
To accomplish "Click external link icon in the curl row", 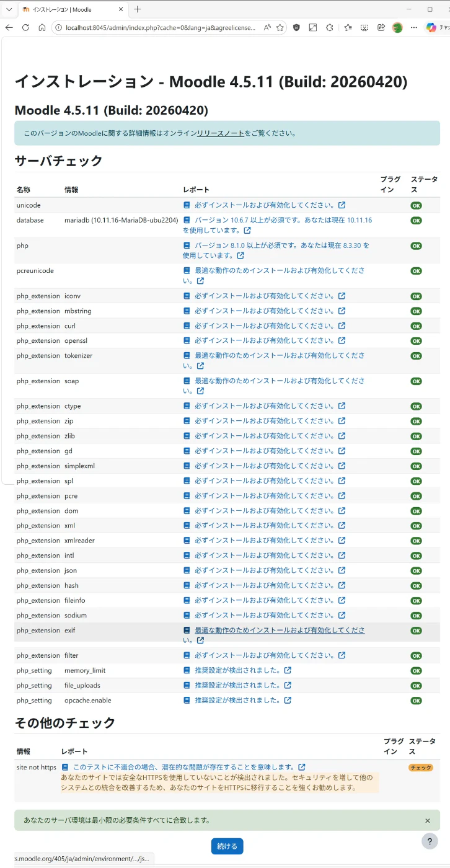I will 342,326.
